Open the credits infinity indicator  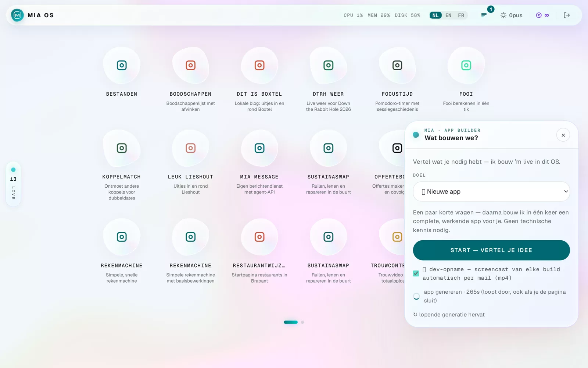click(542, 15)
